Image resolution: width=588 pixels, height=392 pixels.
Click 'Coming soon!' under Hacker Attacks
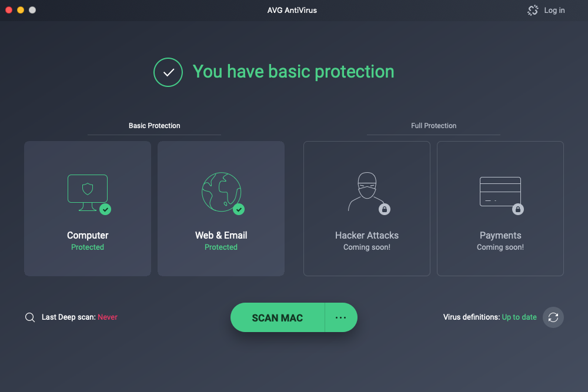click(367, 247)
